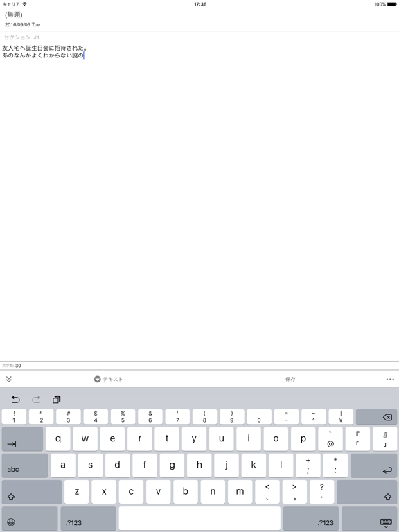Tap the Wi-Fi status icon
This screenshot has height=532, width=399.
coord(24,4)
